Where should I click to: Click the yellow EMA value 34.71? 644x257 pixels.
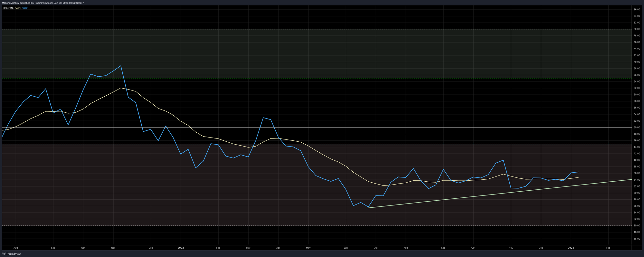[x=18, y=8]
